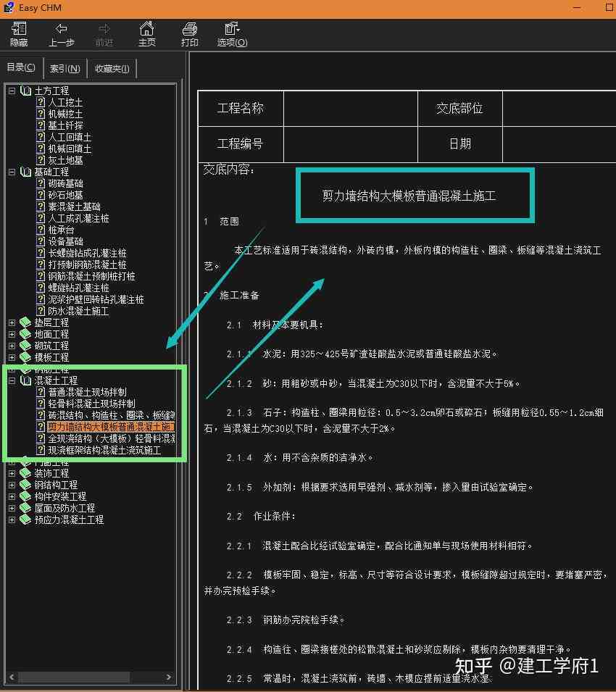This screenshot has height=692, width=616.
Task: Expand the 模板工程 tree node
Action: (x=12, y=357)
